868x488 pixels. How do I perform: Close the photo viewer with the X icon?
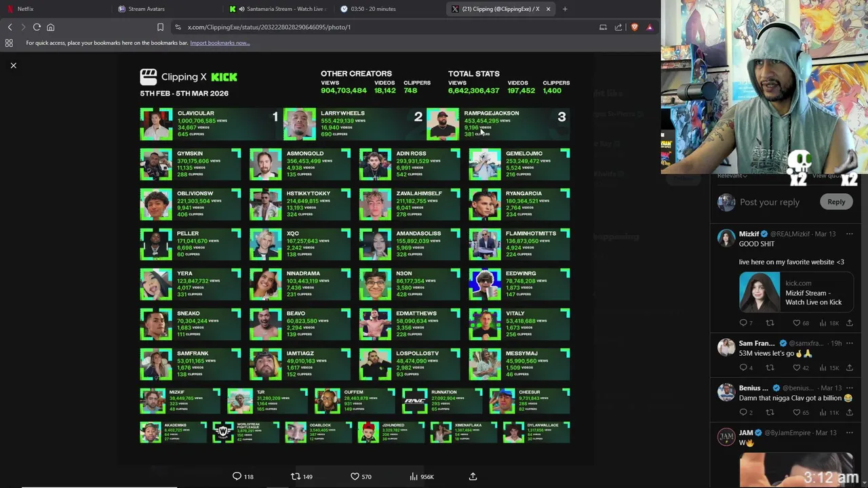coord(13,65)
